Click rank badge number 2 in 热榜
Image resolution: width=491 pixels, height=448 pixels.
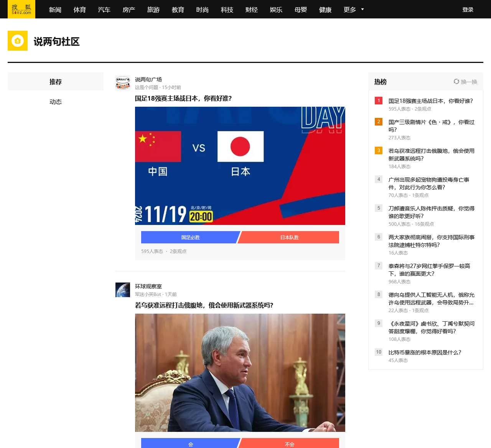click(x=379, y=122)
